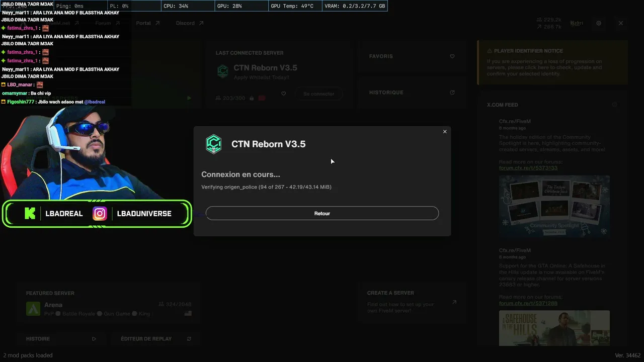The width and height of the screenshot is (644, 362).
Task: Click the @lbadreal mention in chat
Action: pos(95,102)
